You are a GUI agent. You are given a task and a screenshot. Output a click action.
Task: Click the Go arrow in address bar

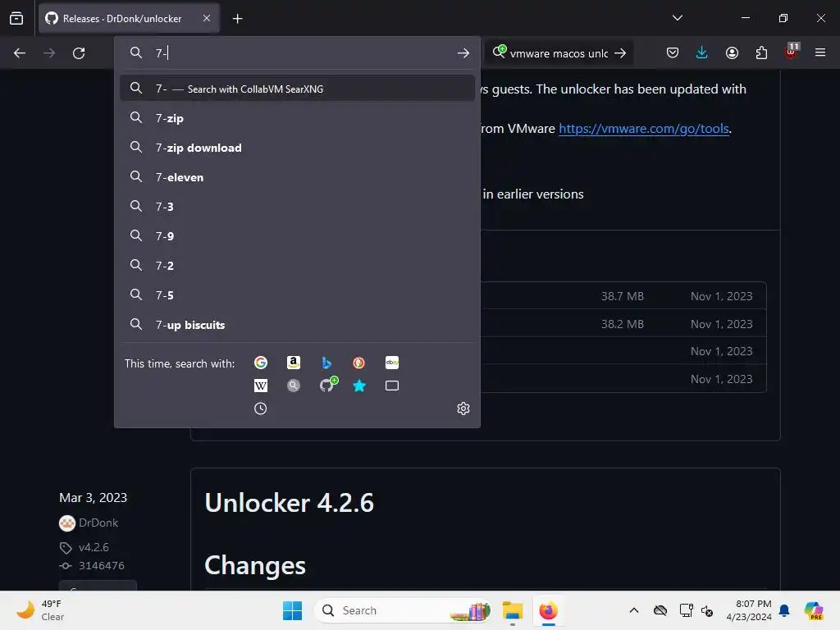[463, 53]
